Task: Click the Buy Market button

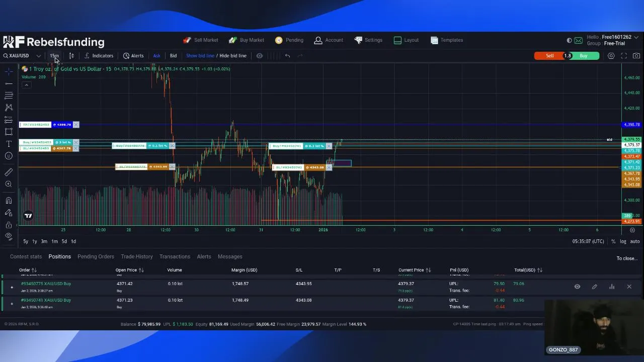Action: coord(246,40)
